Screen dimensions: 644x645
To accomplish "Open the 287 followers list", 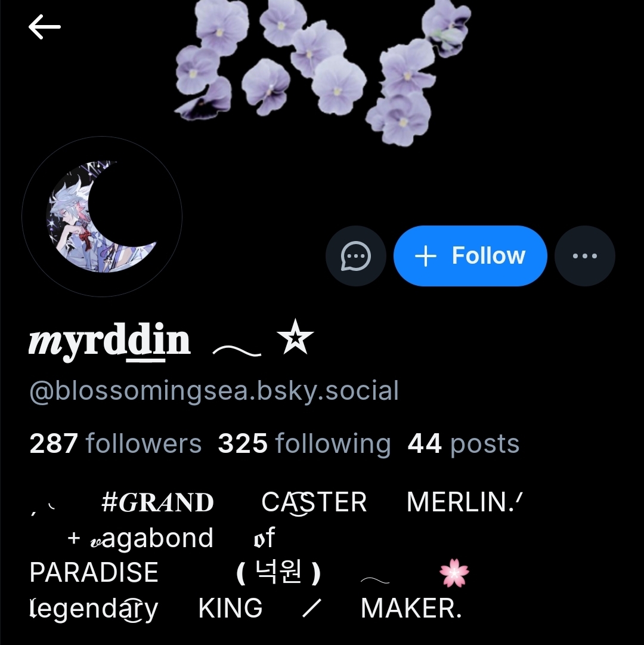I will pos(116,443).
